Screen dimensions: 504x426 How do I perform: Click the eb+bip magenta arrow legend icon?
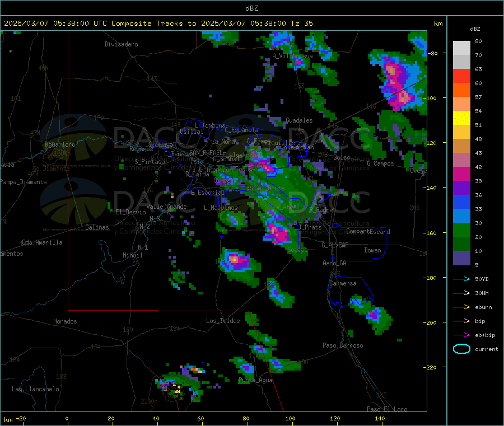coord(461,335)
